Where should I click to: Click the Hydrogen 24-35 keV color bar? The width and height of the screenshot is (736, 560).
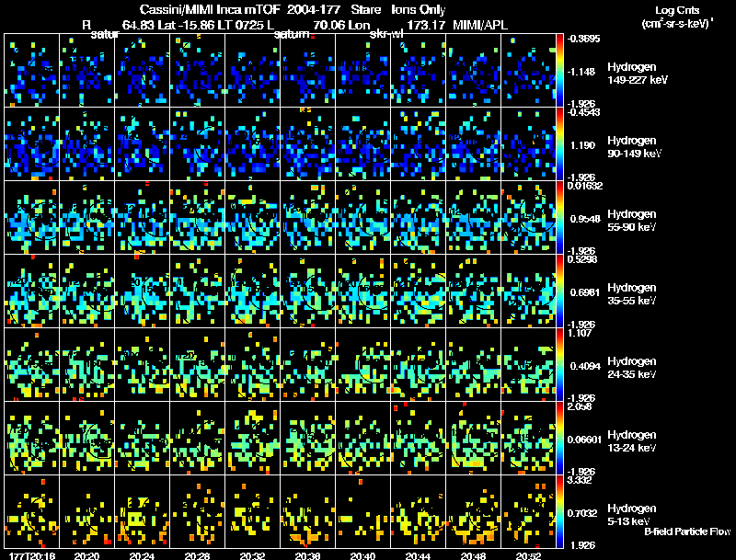point(559,365)
